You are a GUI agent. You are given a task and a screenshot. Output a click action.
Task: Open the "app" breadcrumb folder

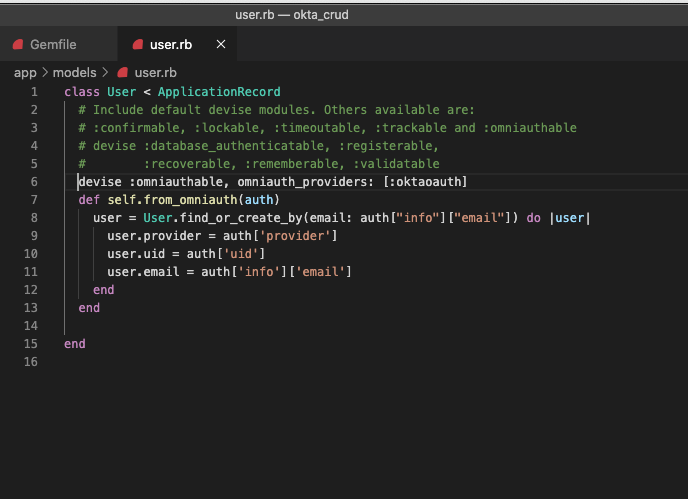coord(25,73)
